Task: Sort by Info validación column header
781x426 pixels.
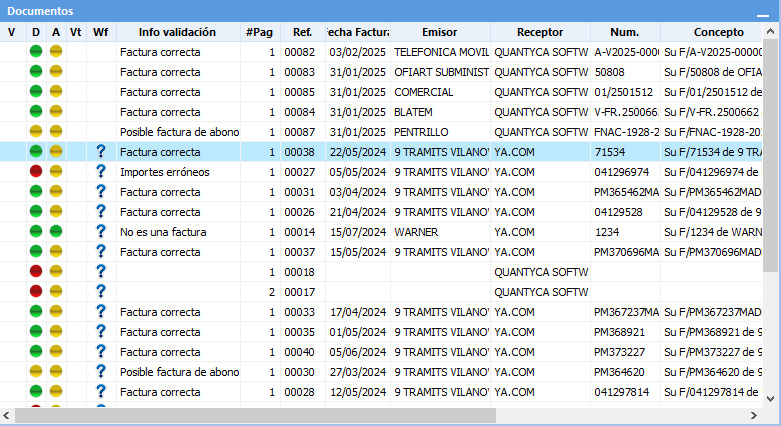Action: pos(178,32)
